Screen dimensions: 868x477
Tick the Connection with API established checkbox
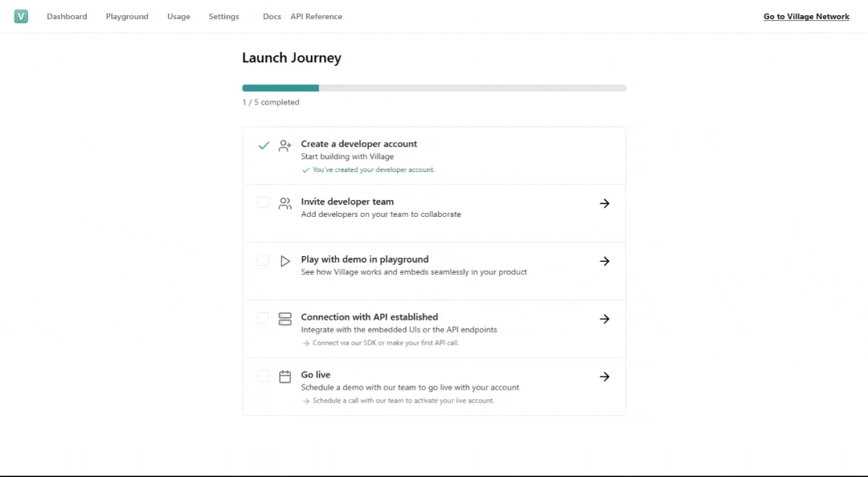pos(263,318)
